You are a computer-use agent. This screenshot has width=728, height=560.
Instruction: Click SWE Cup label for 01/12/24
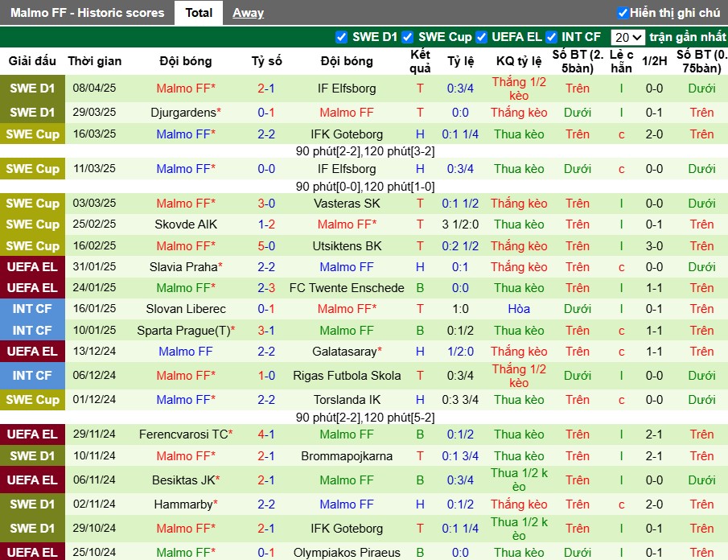click(32, 400)
